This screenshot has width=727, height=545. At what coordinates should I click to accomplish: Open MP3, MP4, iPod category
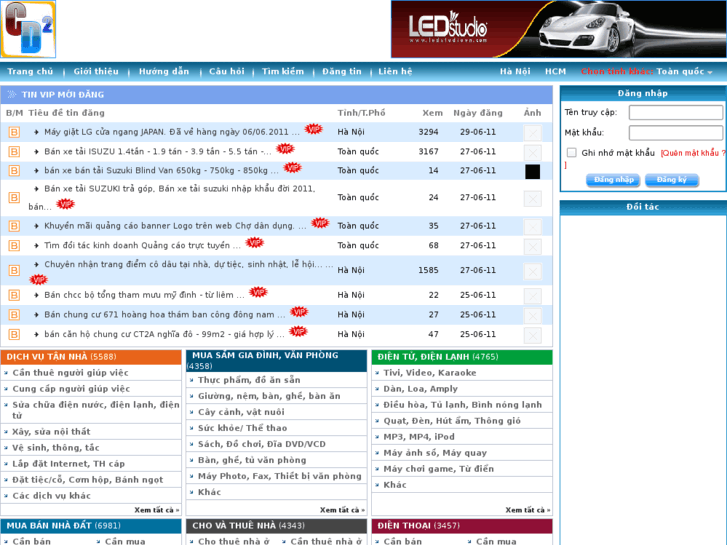(419, 437)
